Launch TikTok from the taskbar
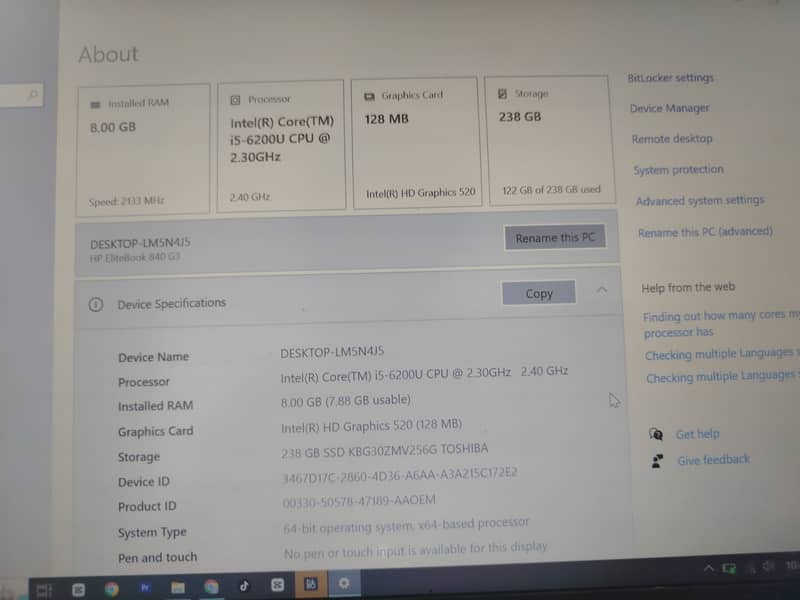The height and width of the screenshot is (600, 800). pyautogui.click(x=244, y=585)
